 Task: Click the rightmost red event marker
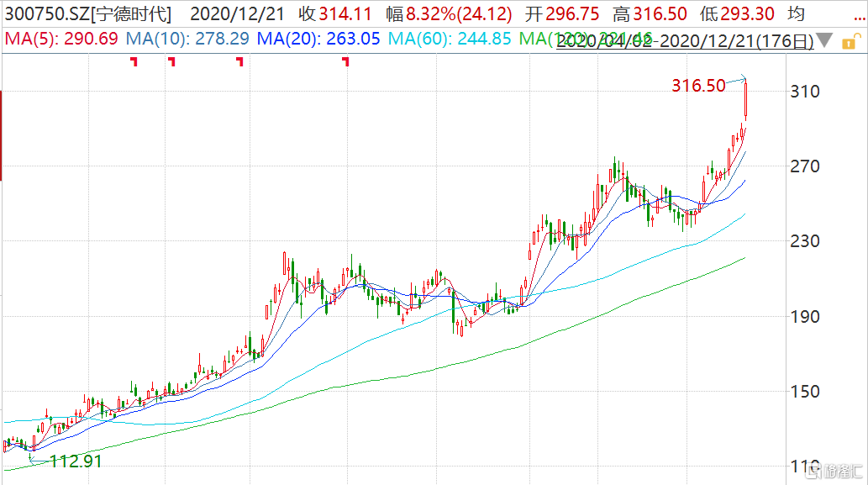346,61
